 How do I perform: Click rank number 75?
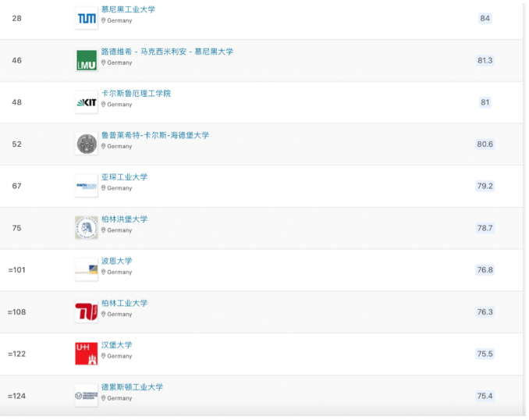[x=17, y=228]
